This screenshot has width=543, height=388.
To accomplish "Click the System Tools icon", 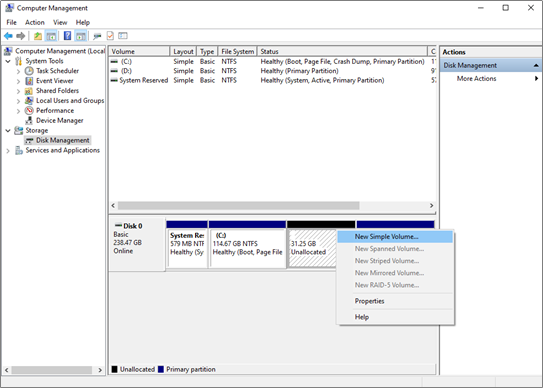I will pos(18,61).
